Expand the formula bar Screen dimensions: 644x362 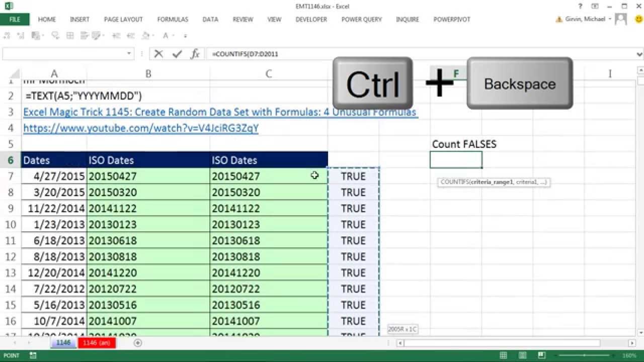click(x=640, y=54)
